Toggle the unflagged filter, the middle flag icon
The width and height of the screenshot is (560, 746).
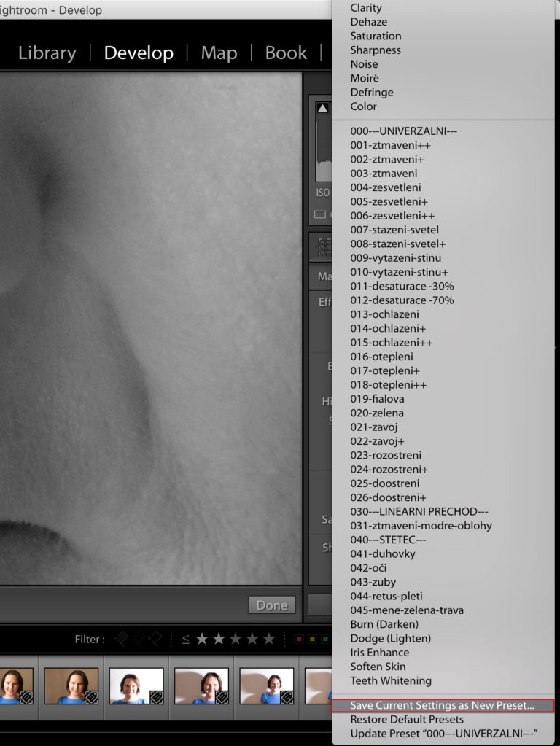pyautogui.click(x=139, y=639)
